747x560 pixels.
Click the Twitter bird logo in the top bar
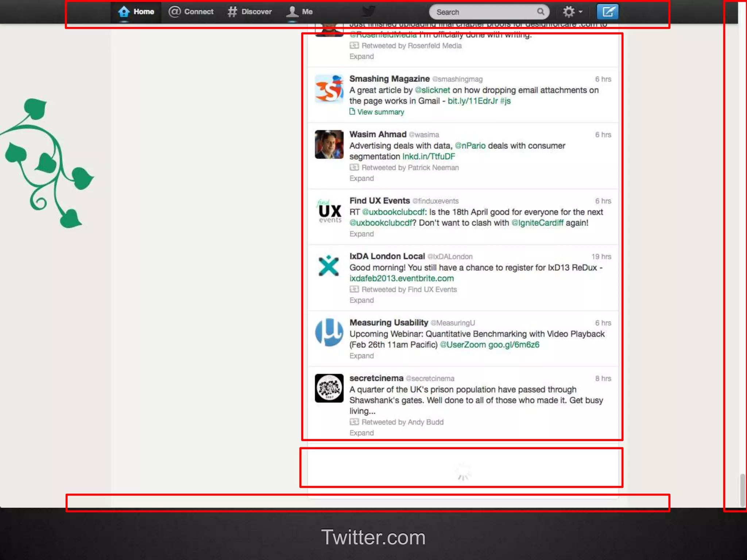(368, 11)
